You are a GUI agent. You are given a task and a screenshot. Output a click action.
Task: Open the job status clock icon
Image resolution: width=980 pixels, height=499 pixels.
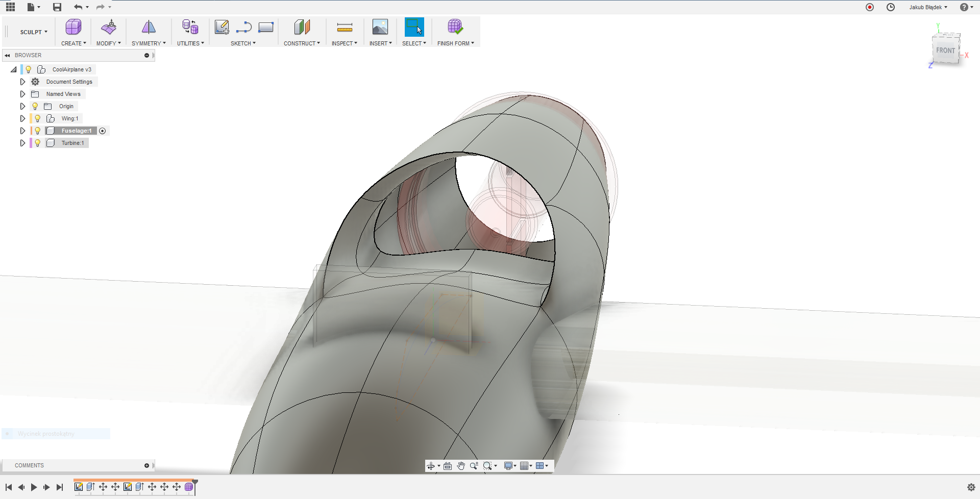pyautogui.click(x=891, y=7)
